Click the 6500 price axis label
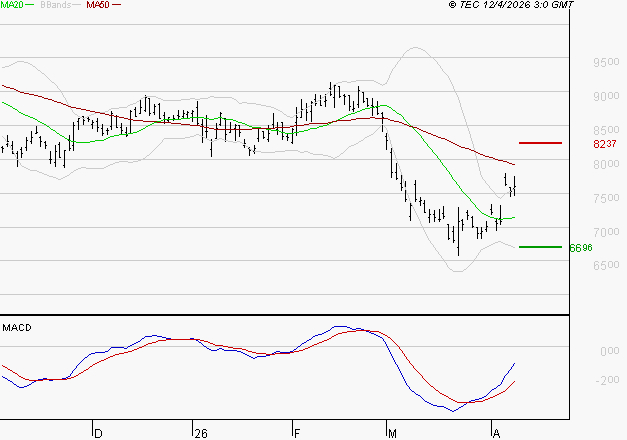The width and height of the screenshot is (627, 440). [606, 265]
